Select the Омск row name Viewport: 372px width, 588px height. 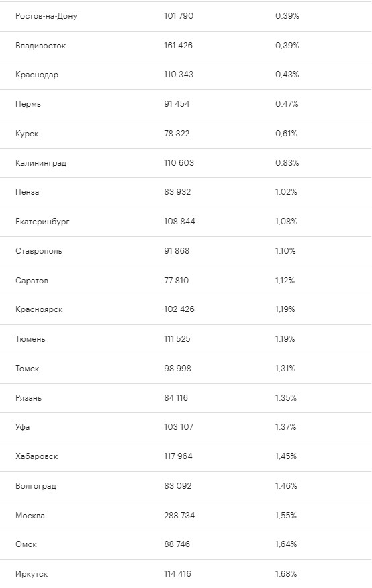tap(26, 544)
